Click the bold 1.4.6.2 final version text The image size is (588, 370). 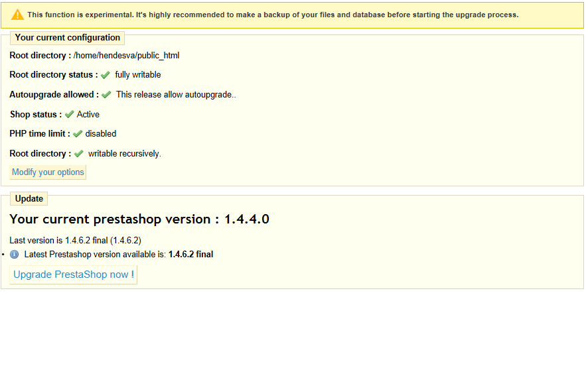191,255
